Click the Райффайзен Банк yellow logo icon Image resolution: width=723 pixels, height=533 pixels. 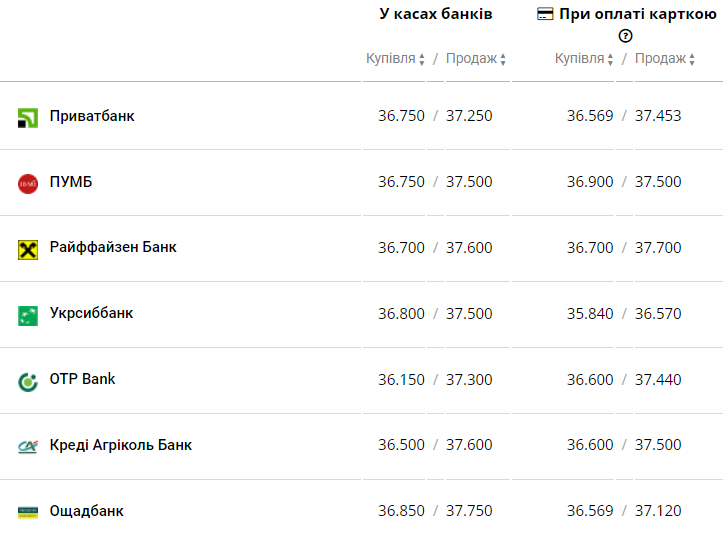28,250
